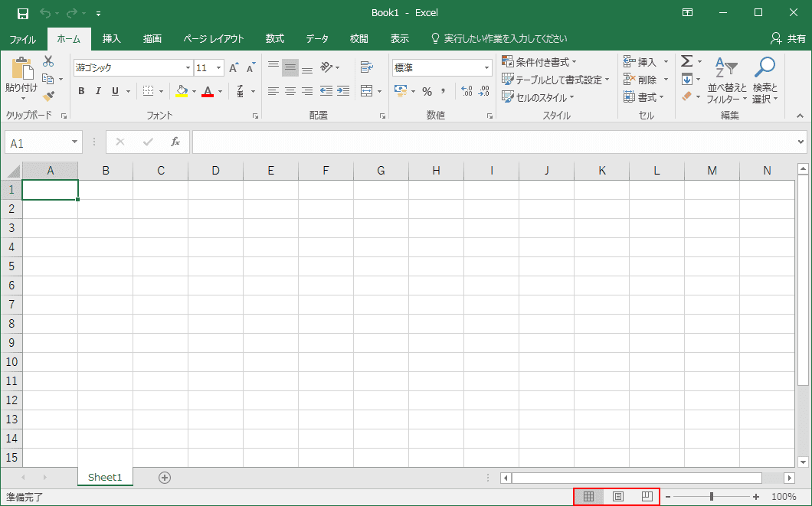This screenshot has width=812, height=506.
Task: Toggle Align Left for cell text
Action: (x=273, y=92)
